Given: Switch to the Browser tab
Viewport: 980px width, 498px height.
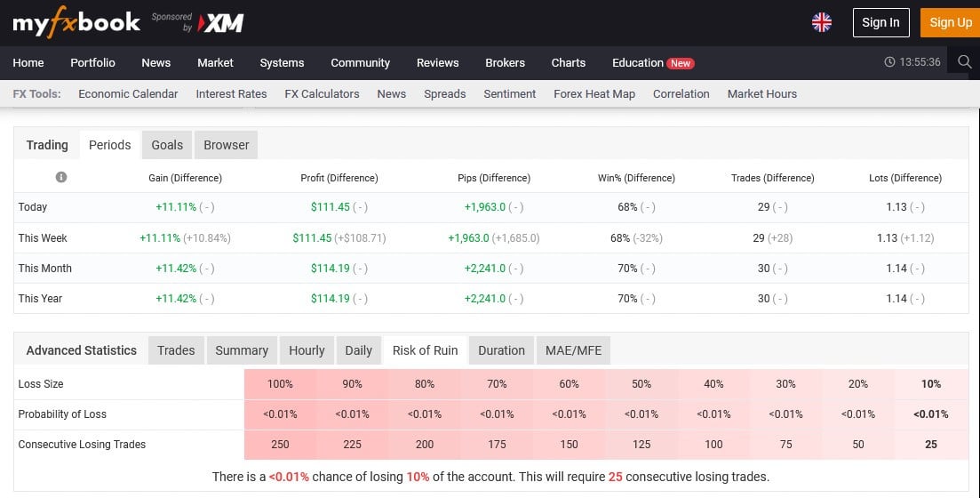Looking at the screenshot, I should [227, 145].
